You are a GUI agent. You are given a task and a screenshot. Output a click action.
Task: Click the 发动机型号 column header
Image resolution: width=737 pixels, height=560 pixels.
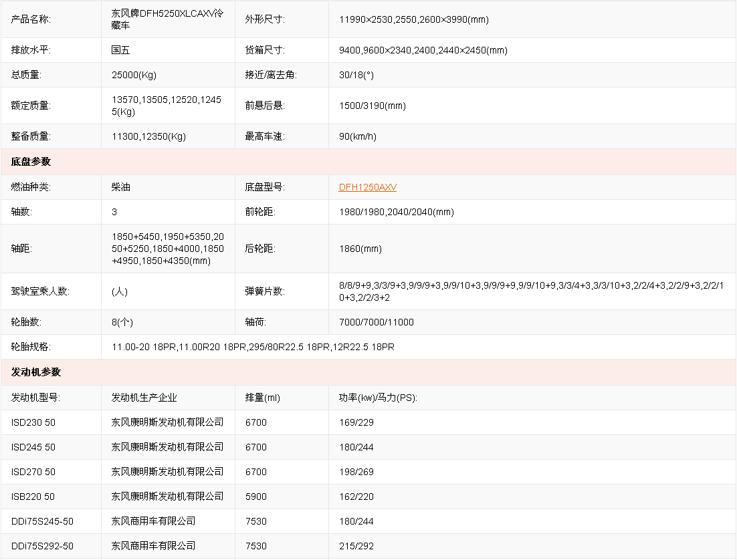pos(35,398)
